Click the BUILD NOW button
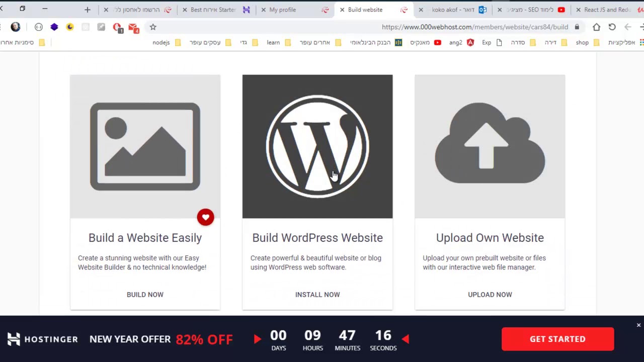 point(145,295)
